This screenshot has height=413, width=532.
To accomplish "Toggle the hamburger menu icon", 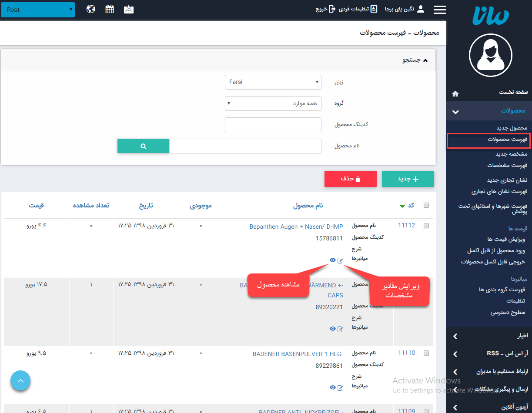I will point(440,10).
